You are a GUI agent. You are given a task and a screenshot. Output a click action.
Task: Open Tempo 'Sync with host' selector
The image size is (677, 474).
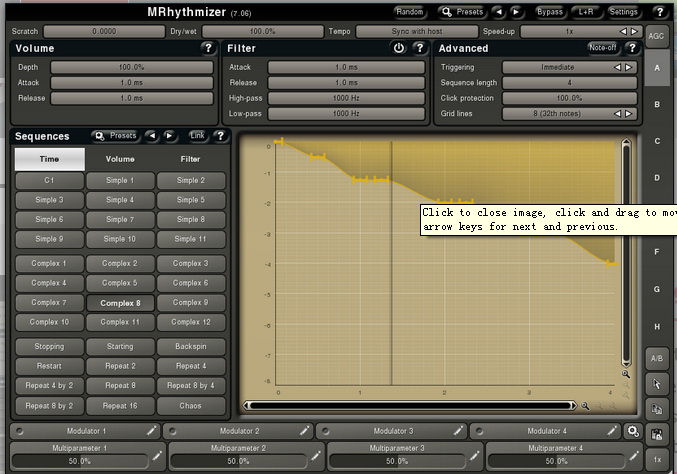click(x=417, y=32)
